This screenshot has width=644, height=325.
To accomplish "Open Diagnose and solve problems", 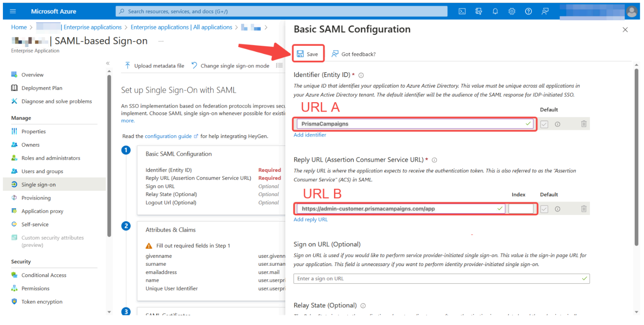I will [56, 101].
